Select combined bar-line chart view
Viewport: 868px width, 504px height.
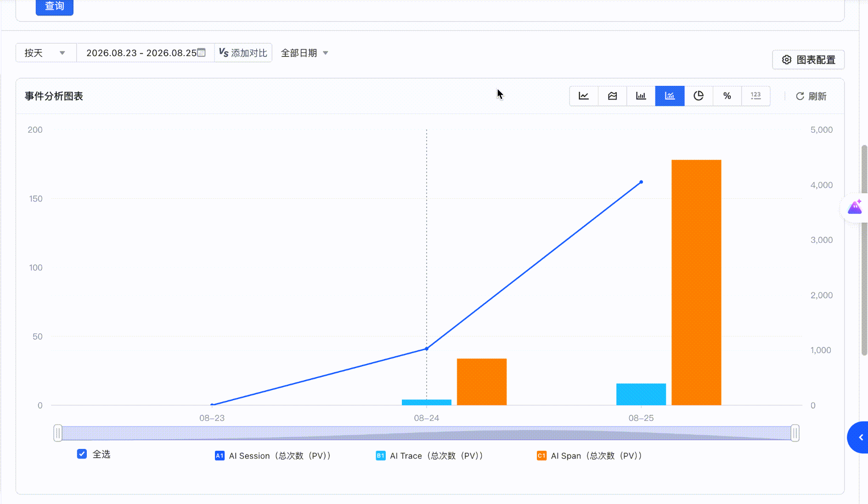pos(670,96)
